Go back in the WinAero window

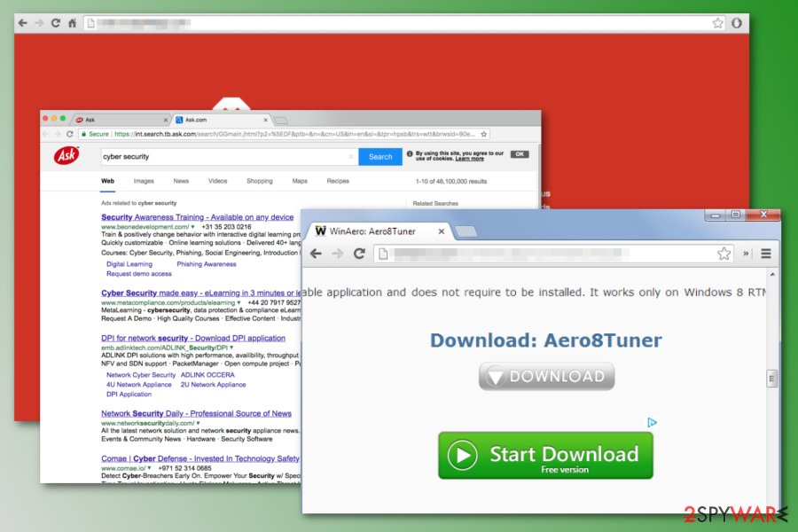[x=316, y=254]
